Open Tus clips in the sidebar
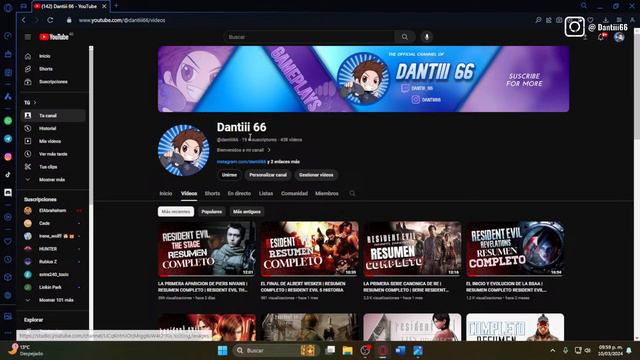Screen dimensions: 640x360 54,167
